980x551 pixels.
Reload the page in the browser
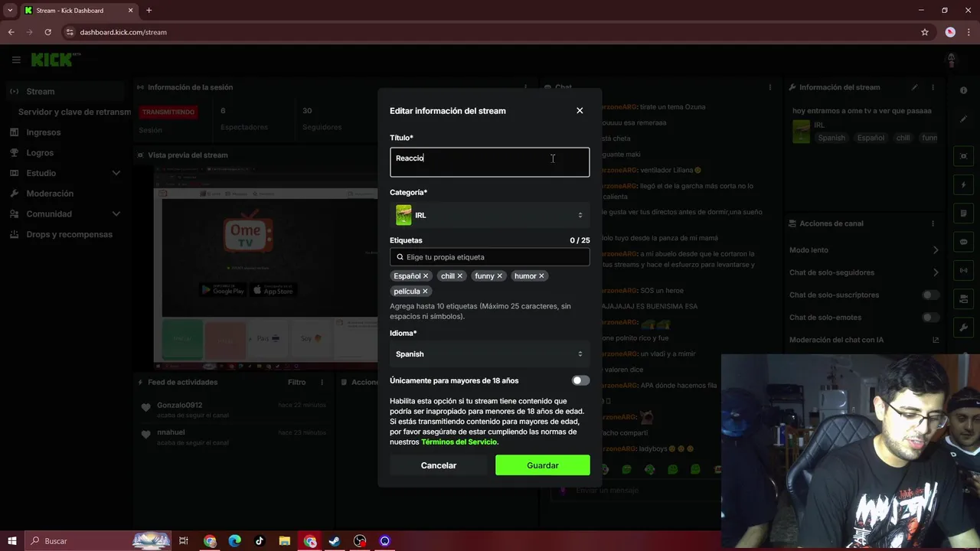pyautogui.click(x=47, y=32)
